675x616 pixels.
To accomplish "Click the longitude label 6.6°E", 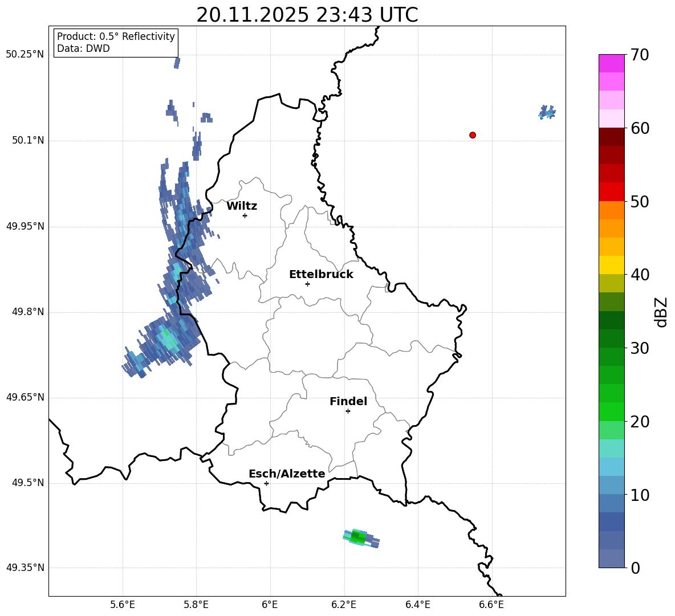I will click(x=491, y=605).
